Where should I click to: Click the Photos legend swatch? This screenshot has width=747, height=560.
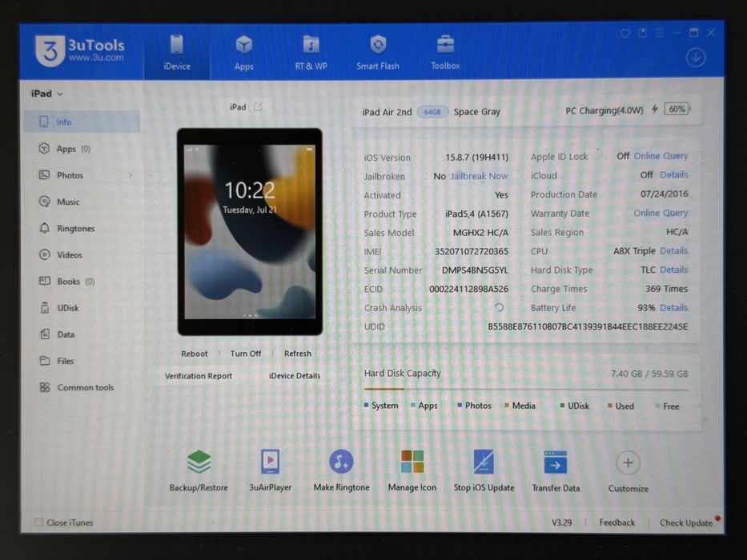460,406
